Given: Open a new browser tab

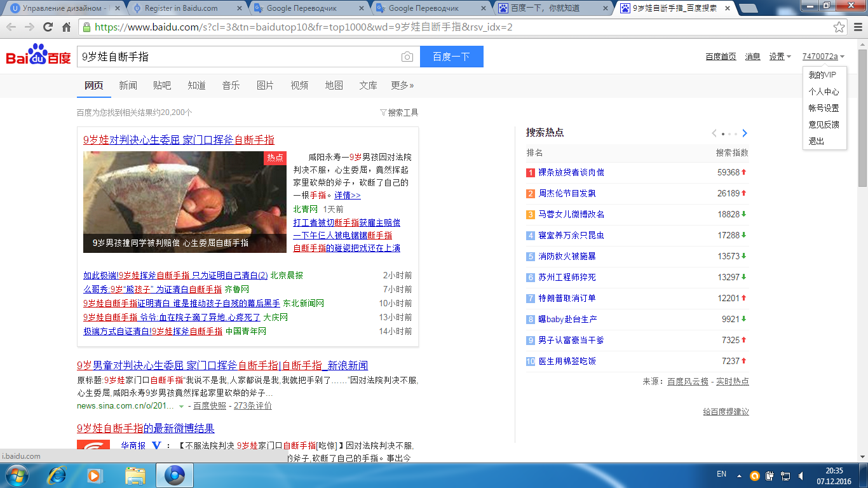Looking at the screenshot, I should [750, 9].
